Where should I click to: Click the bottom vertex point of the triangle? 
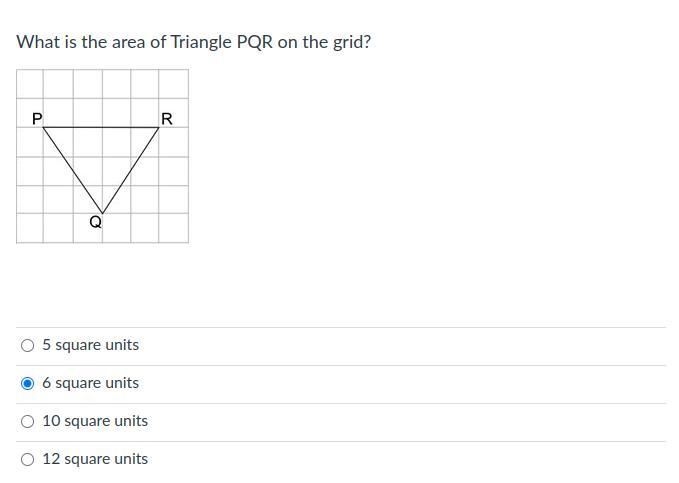[x=102, y=212]
